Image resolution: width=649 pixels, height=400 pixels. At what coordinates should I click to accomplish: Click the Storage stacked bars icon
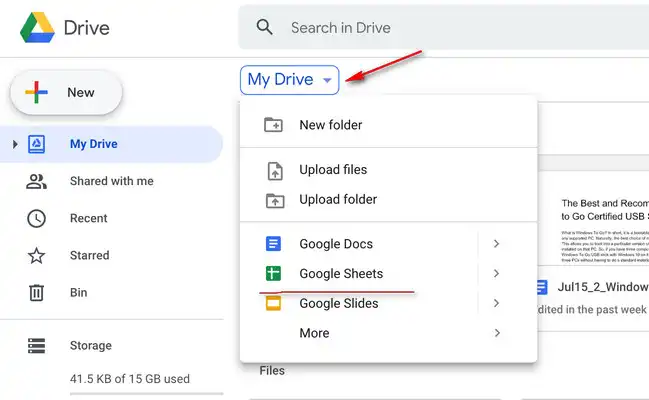point(36,346)
